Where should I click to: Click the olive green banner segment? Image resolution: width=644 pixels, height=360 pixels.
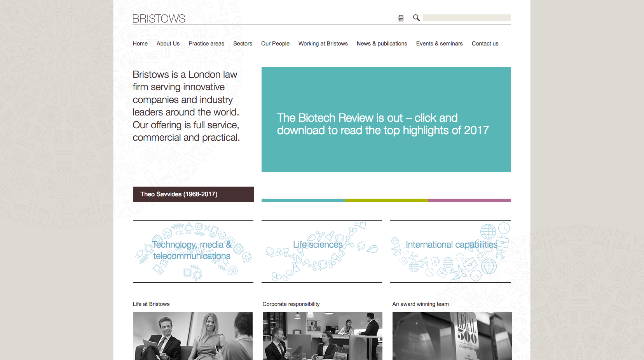pos(386,200)
